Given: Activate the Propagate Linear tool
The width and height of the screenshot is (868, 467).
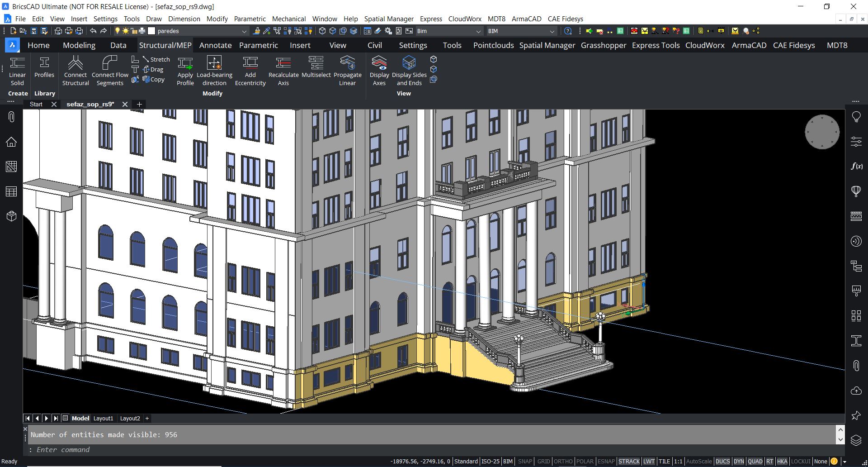Looking at the screenshot, I should point(348,70).
